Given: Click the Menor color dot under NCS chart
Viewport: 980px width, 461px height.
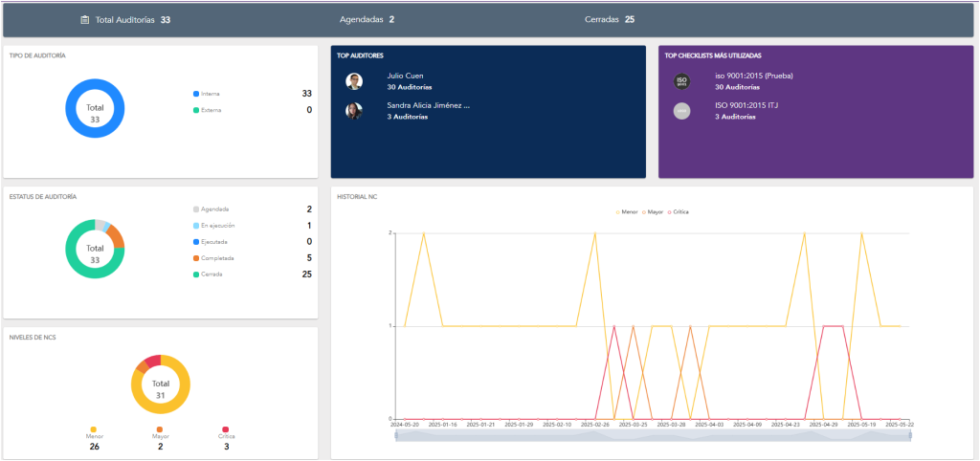Looking at the screenshot, I should (93, 429).
